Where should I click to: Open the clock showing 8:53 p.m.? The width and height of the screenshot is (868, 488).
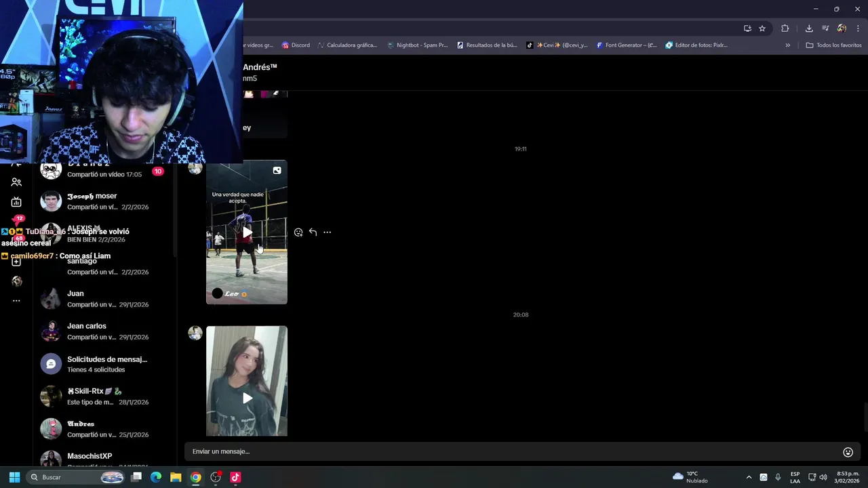tap(848, 477)
